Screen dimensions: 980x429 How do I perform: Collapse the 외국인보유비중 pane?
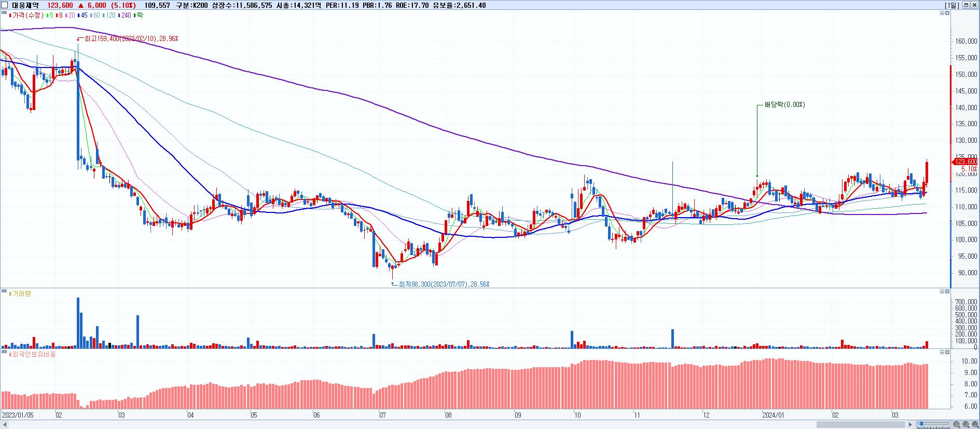[x=942, y=352]
